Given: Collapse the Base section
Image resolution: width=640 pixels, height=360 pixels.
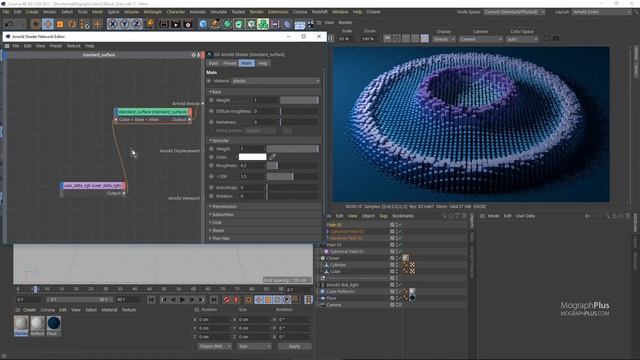Looking at the screenshot, I should [x=217, y=92].
